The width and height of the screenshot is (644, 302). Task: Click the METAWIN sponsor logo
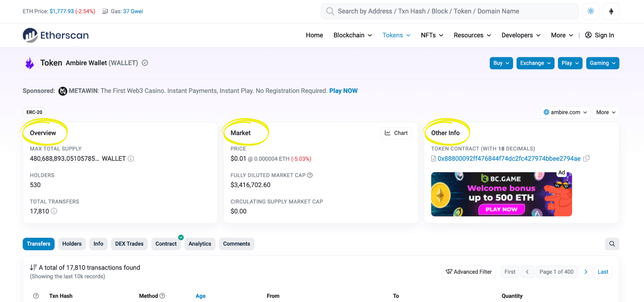pos(62,91)
